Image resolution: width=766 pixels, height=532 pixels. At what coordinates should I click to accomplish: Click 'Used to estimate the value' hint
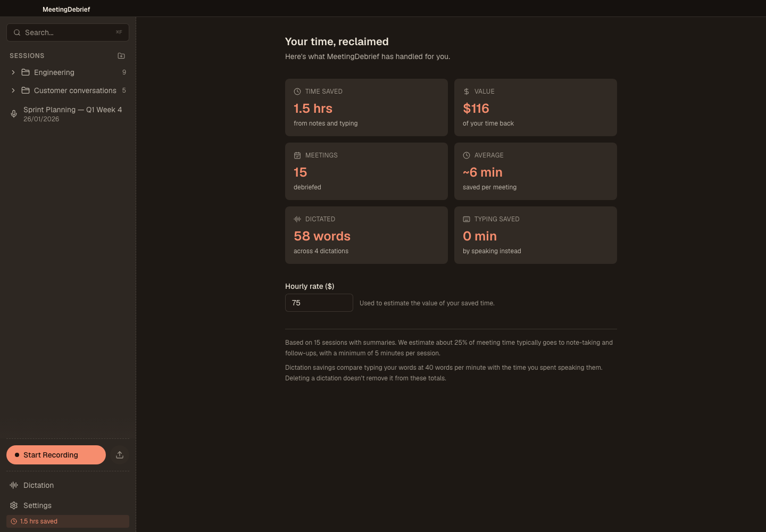[427, 303]
